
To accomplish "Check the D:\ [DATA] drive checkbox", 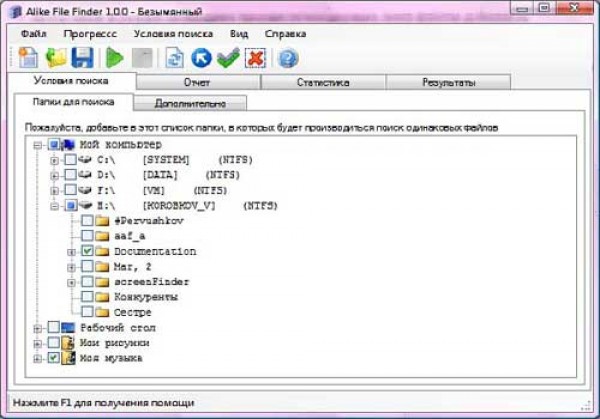I will (x=71, y=175).
